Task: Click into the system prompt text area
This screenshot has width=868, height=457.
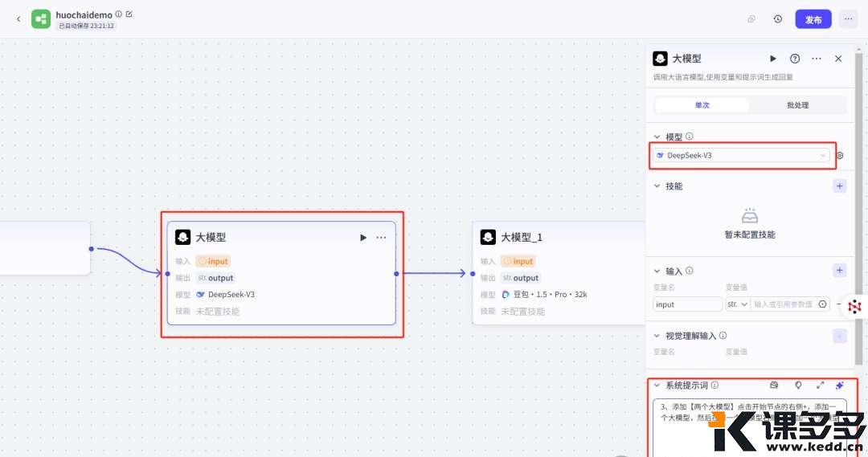Action: (750, 427)
